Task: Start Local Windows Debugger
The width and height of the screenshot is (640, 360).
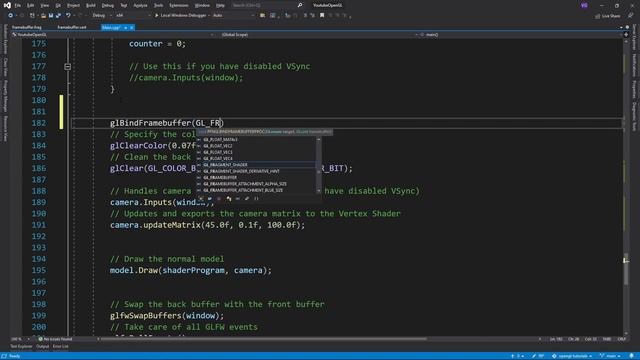Action: point(181,16)
